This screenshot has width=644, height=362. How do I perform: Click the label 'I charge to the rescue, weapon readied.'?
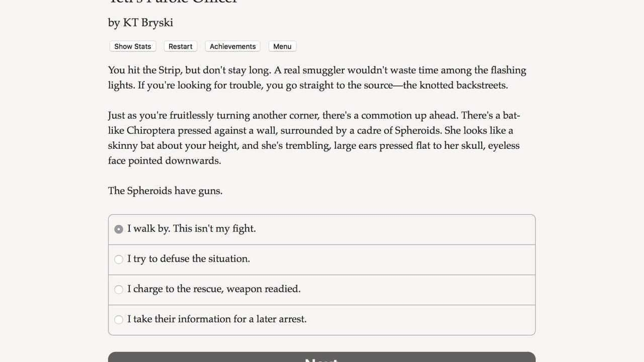213,289
